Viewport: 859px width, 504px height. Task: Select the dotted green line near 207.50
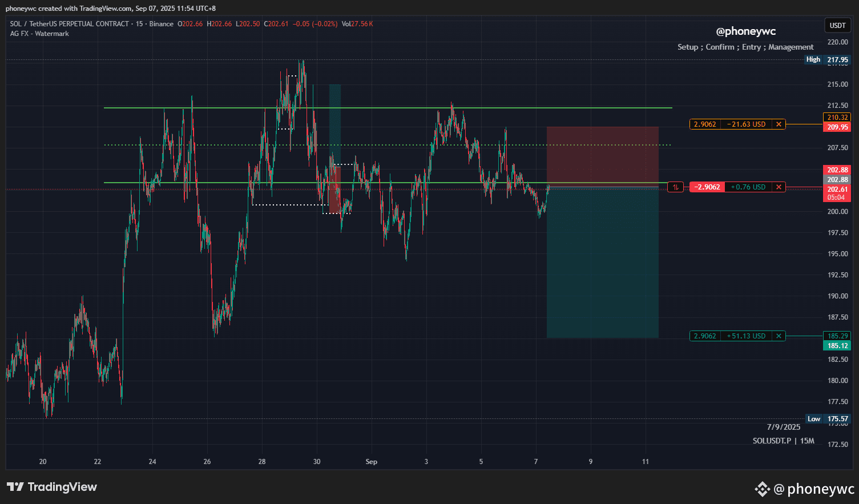coord(388,145)
